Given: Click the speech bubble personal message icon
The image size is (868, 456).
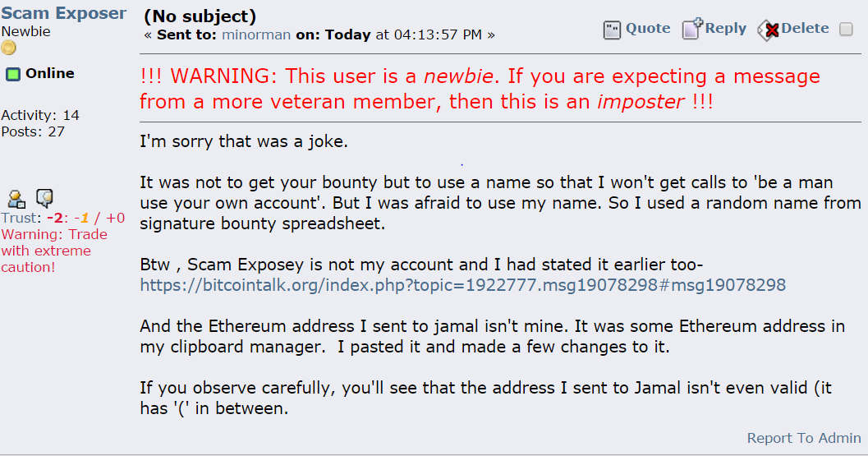Looking at the screenshot, I should (x=44, y=198).
